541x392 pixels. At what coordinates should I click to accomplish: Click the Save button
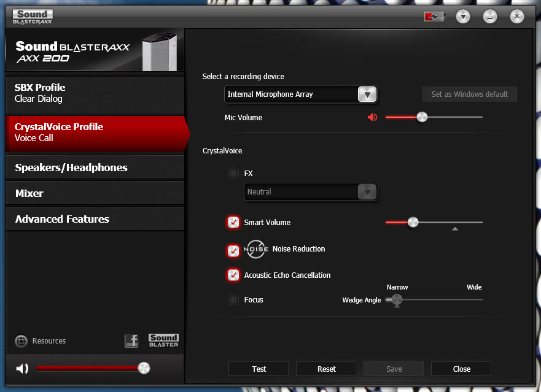(394, 369)
